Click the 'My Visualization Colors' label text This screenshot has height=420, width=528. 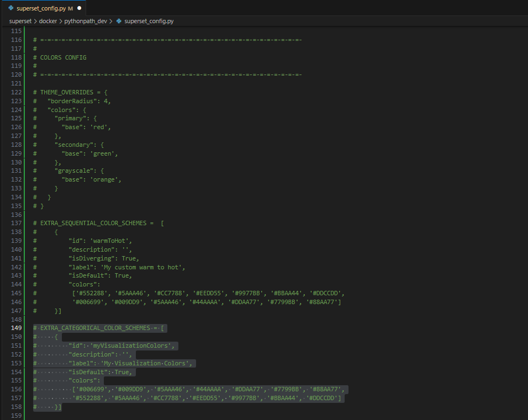[145, 363]
